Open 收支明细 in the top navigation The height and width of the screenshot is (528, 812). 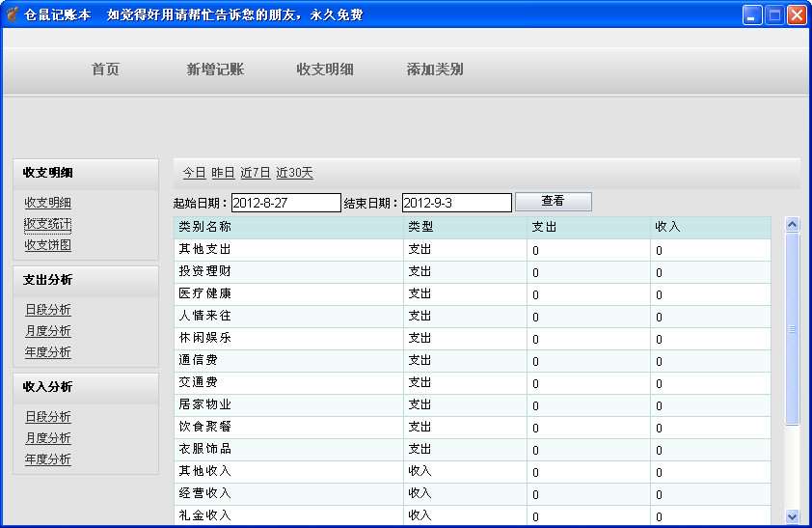325,69
